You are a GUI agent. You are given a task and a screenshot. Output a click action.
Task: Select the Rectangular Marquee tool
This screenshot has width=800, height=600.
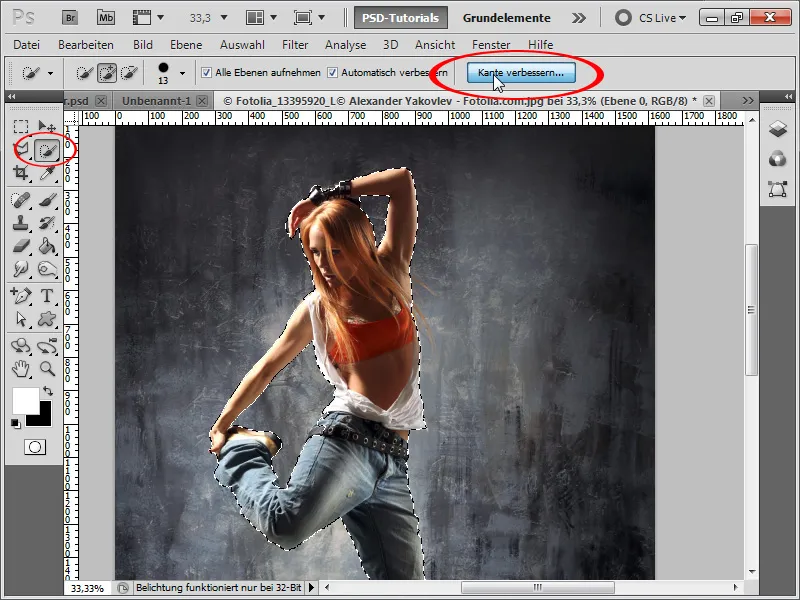tap(20, 127)
